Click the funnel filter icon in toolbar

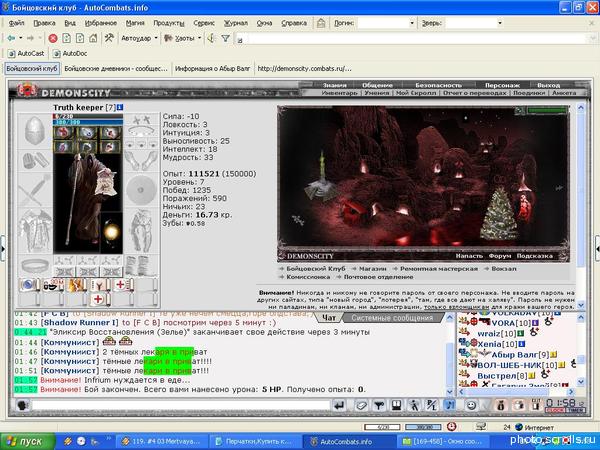(x=226, y=38)
